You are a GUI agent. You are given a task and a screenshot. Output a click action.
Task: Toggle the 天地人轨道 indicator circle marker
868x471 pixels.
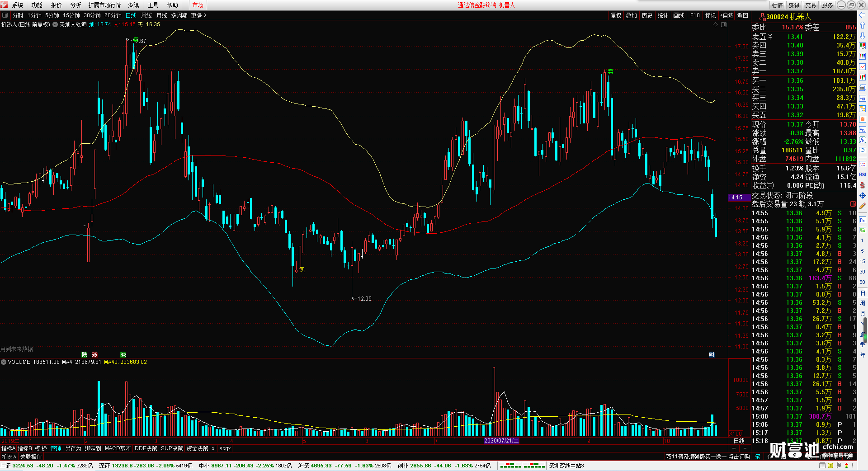point(55,24)
